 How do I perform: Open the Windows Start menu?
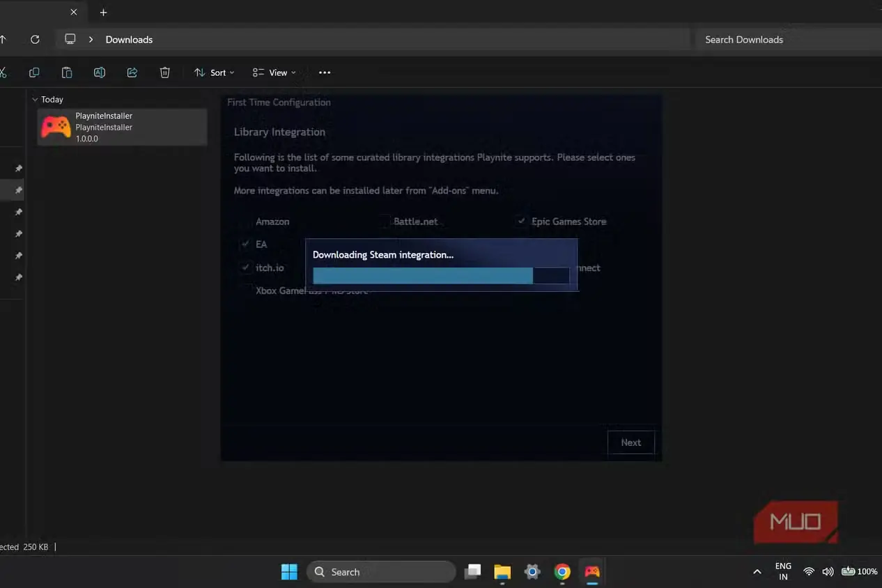(x=289, y=572)
